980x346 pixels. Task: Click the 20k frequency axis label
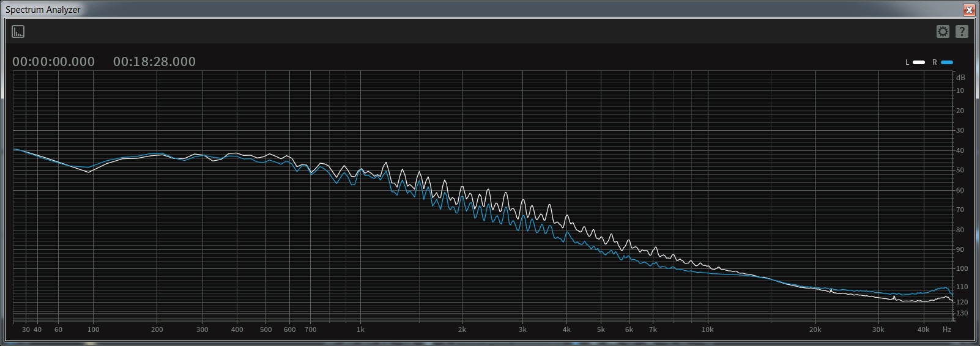[815, 329]
